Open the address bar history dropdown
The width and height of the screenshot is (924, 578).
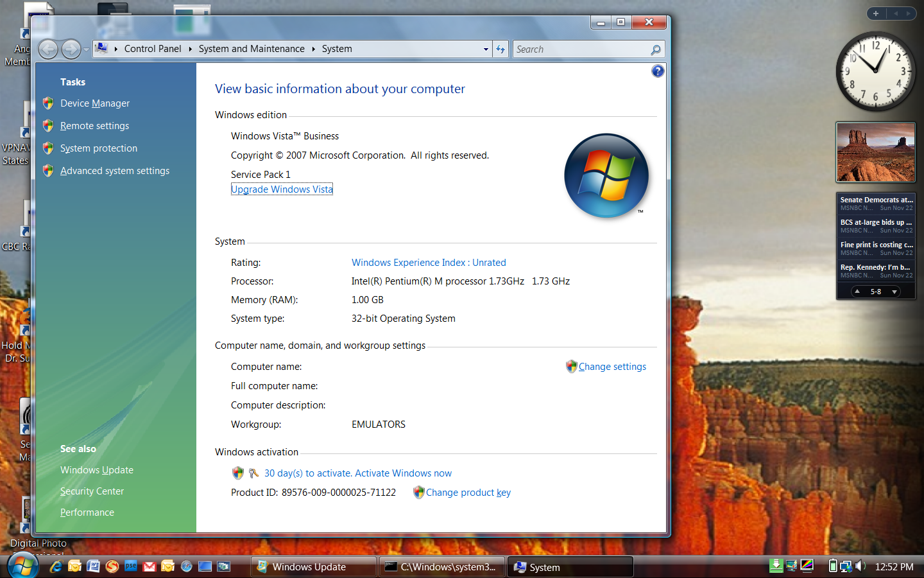click(x=486, y=49)
